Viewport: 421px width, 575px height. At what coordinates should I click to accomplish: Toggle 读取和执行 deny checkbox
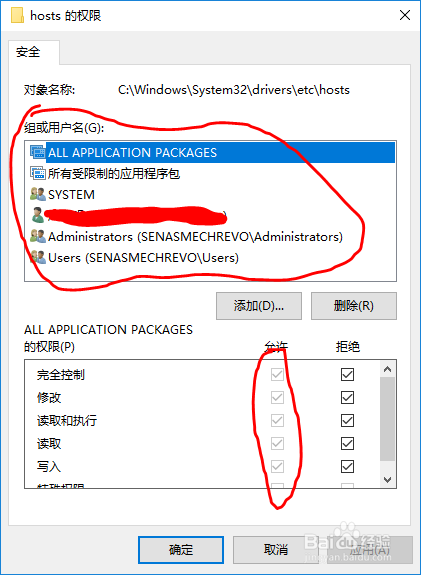[347, 420]
